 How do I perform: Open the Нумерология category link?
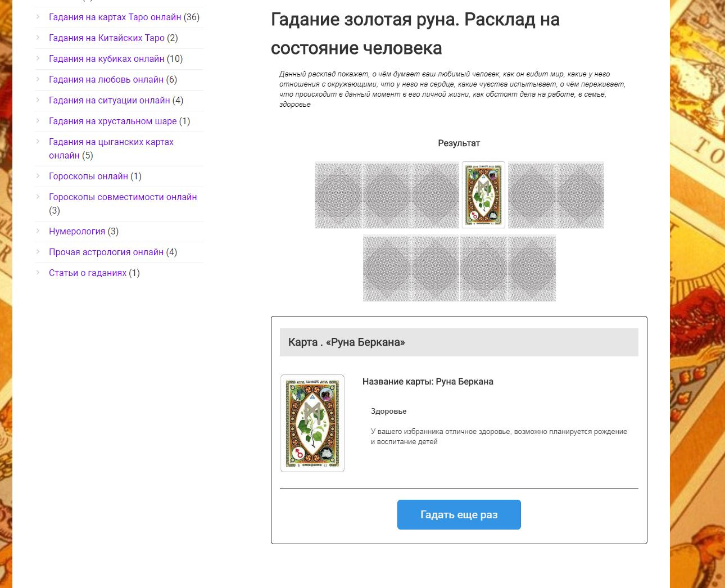point(77,231)
